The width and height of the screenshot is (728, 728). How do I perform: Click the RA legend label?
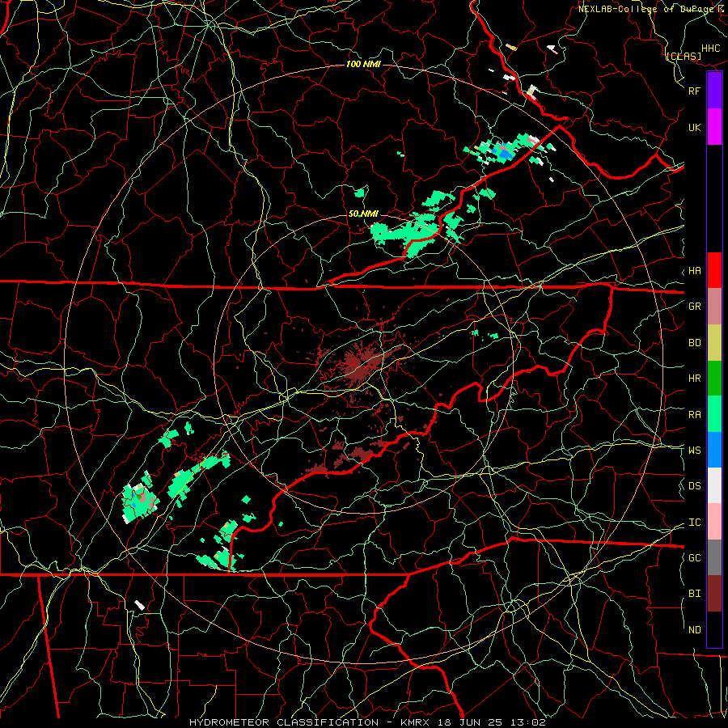click(694, 414)
